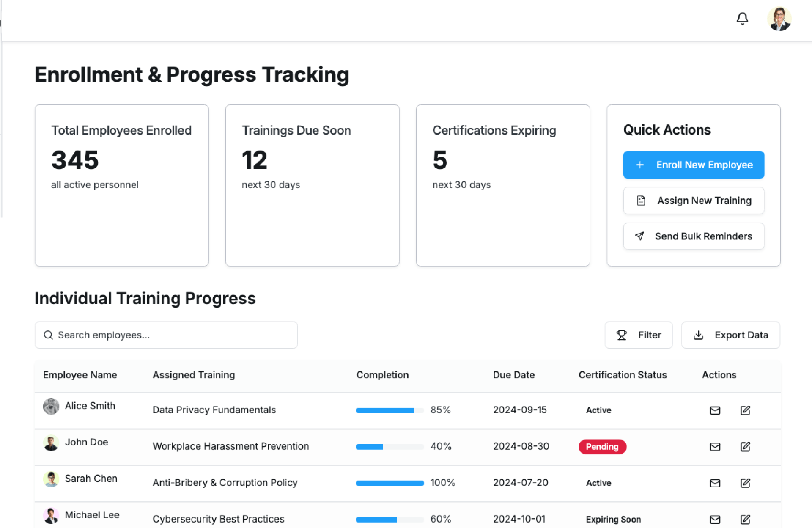Email Michael Lee using envelope icon

(715, 519)
